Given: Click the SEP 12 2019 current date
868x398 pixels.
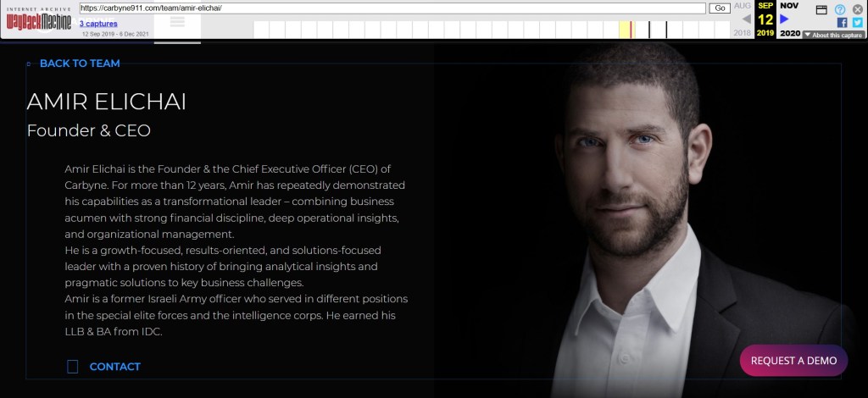Looking at the screenshot, I should (765, 19).
